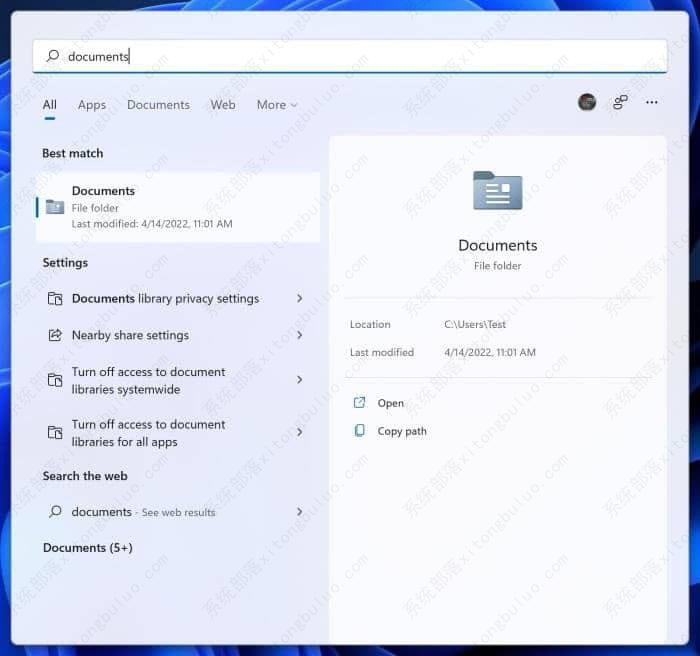Image resolution: width=700 pixels, height=656 pixels.
Task: Switch to the Apps filter tab
Action: click(x=92, y=105)
